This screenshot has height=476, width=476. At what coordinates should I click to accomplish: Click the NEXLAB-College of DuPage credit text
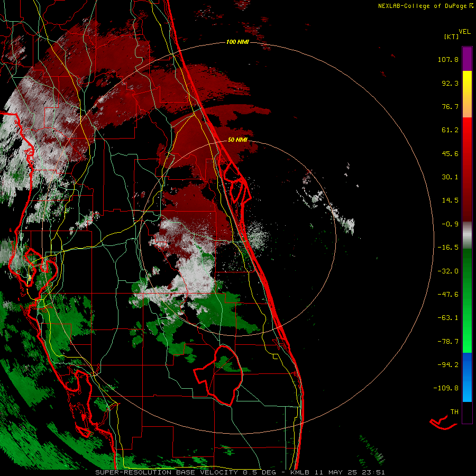(425, 6)
